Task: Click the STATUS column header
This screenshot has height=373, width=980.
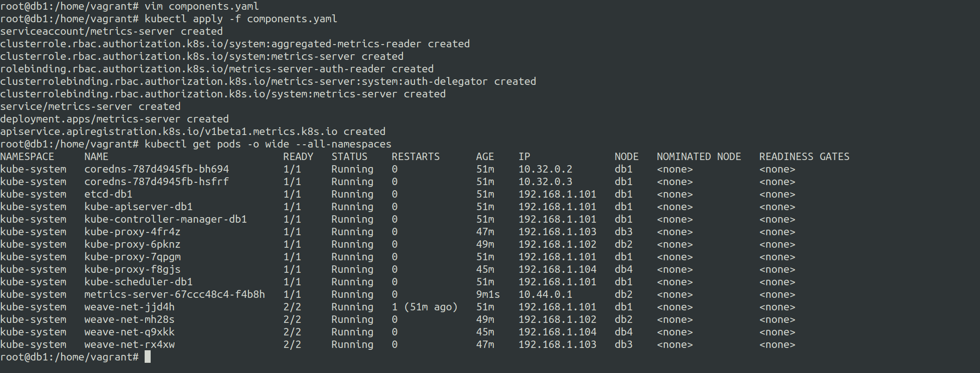Action: (x=349, y=156)
